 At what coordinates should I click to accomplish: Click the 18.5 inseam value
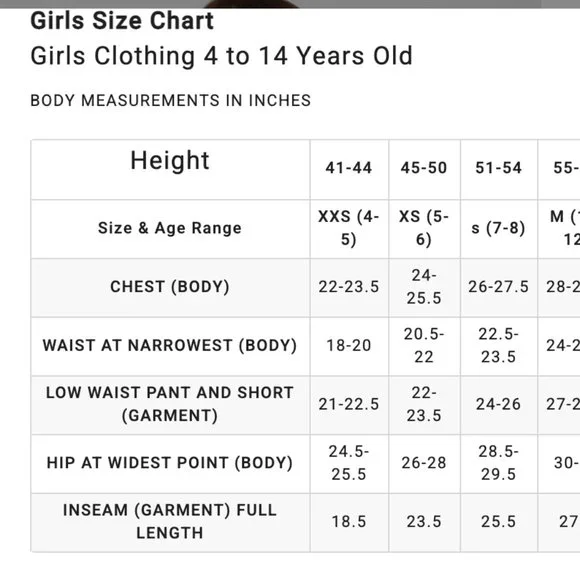[x=349, y=522]
